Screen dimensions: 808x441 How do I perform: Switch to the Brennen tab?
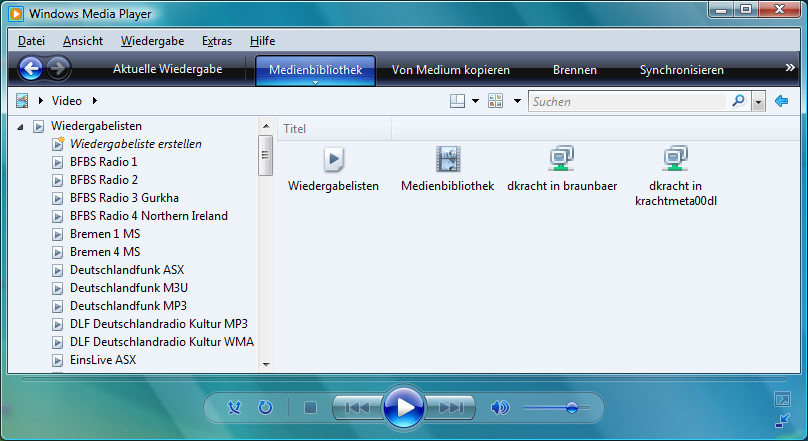point(575,70)
